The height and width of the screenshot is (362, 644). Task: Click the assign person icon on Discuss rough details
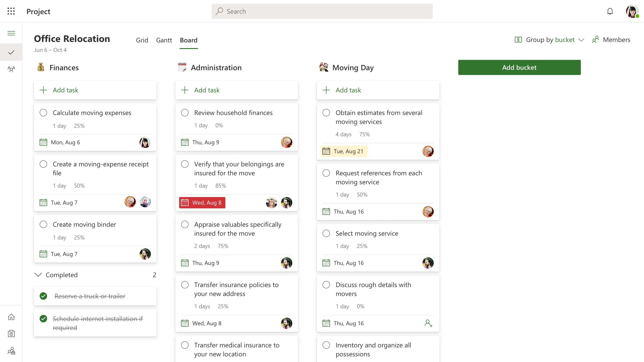coord(428,323)
